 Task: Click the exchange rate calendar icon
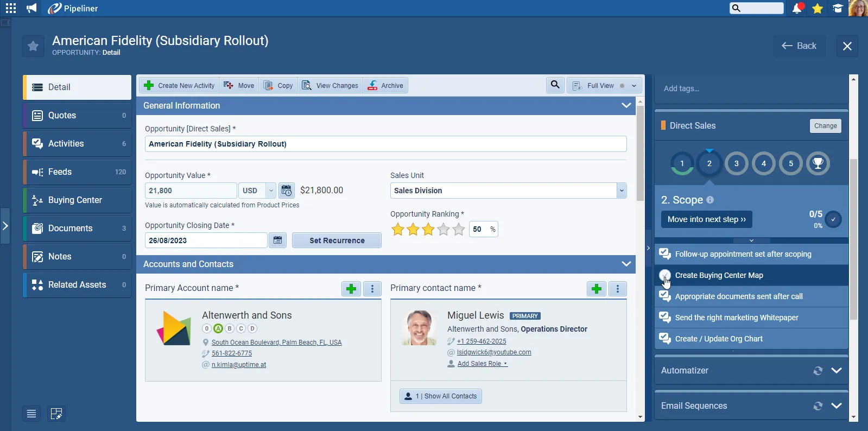[287, 191]
